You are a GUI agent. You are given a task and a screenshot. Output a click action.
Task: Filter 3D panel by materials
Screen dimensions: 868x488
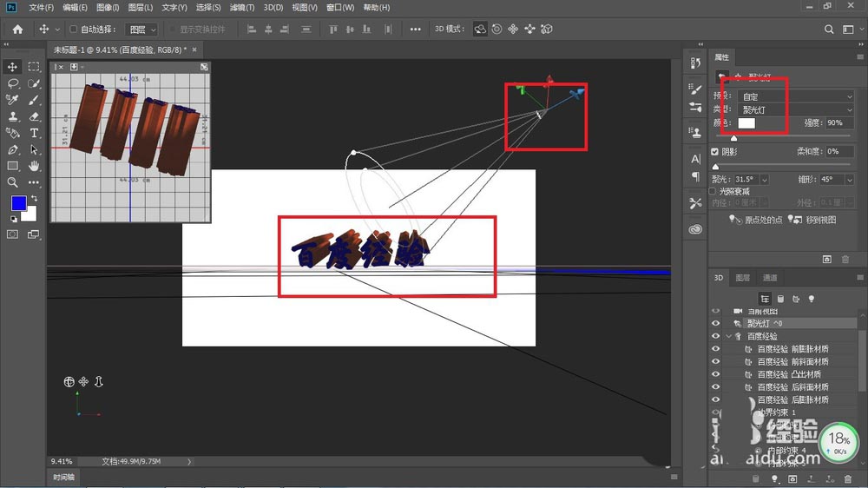pos(796,299)
